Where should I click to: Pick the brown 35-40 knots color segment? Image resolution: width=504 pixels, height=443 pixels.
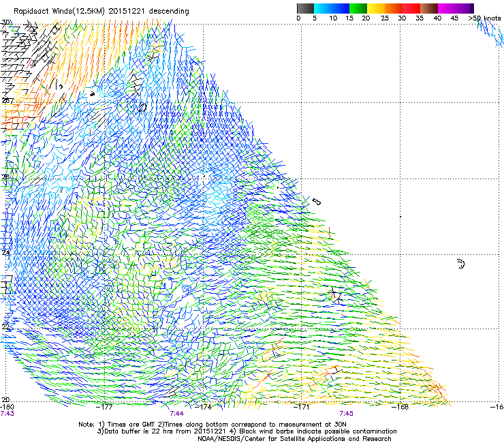click(x=429, y=8)
